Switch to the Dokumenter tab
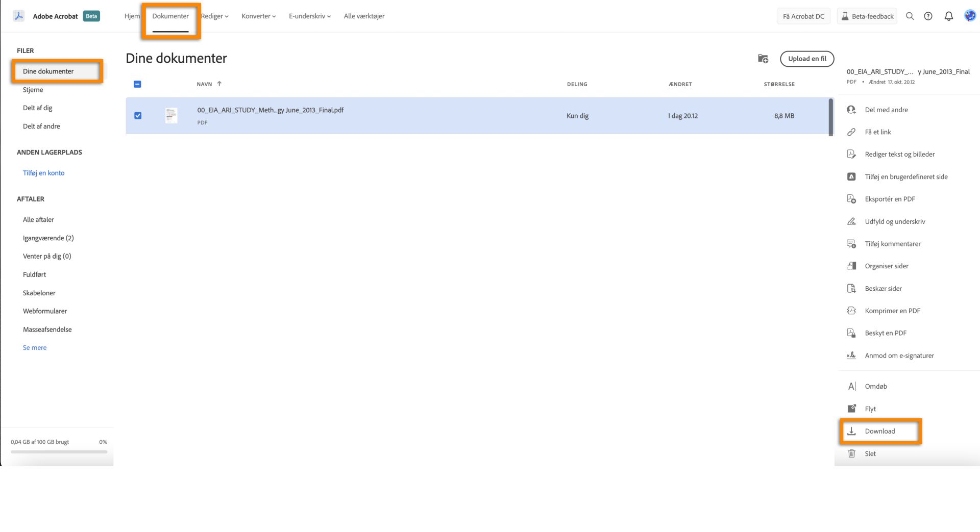980x532 pixels. click(x=170, y=16)
